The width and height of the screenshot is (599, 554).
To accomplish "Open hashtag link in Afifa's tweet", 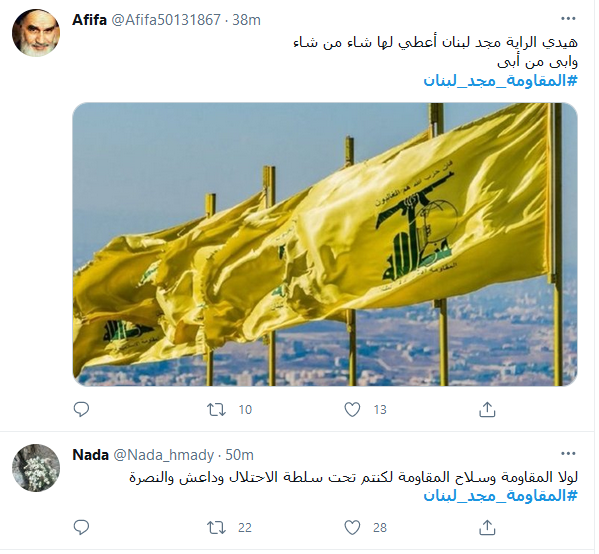I will [x=500, y=81].
